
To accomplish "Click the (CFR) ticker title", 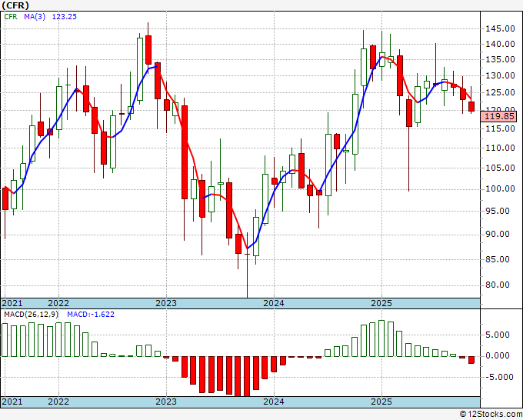I will 15,5.
